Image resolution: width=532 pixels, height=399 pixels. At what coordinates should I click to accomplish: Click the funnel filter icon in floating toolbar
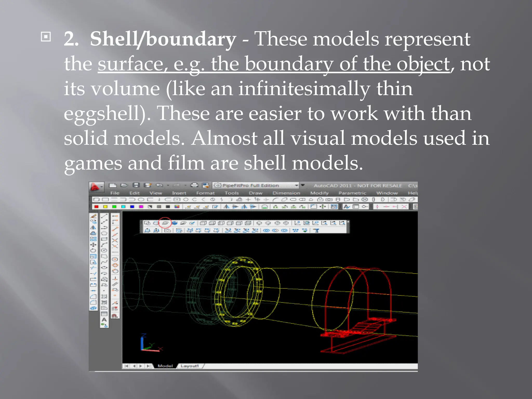coord(316,230)
